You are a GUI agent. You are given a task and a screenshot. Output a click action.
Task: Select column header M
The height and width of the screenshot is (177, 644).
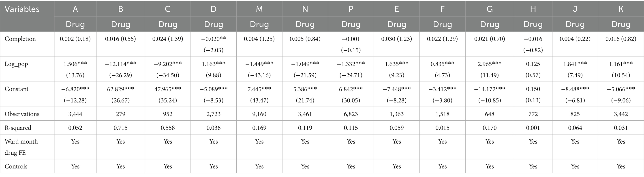pos(259,9)
